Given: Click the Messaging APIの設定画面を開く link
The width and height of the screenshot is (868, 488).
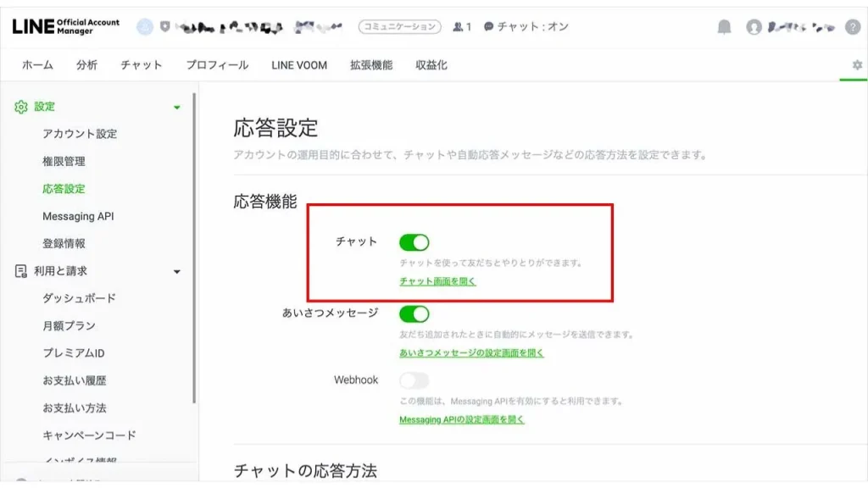Looking at the screenshot, I should (x=462, y=419).
